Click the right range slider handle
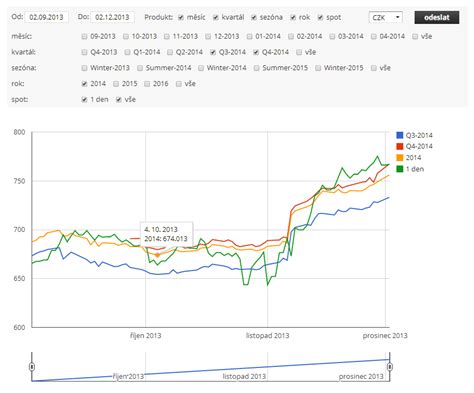 point(390,367)
